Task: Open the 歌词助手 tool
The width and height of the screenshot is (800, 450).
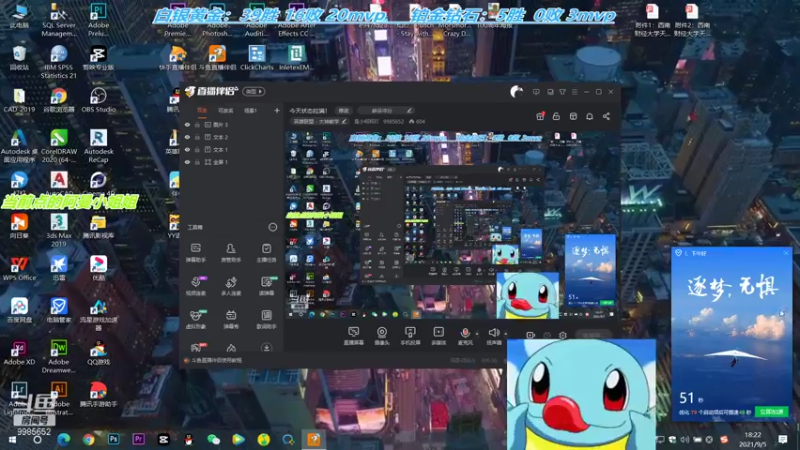Action: tap(266, 319)
